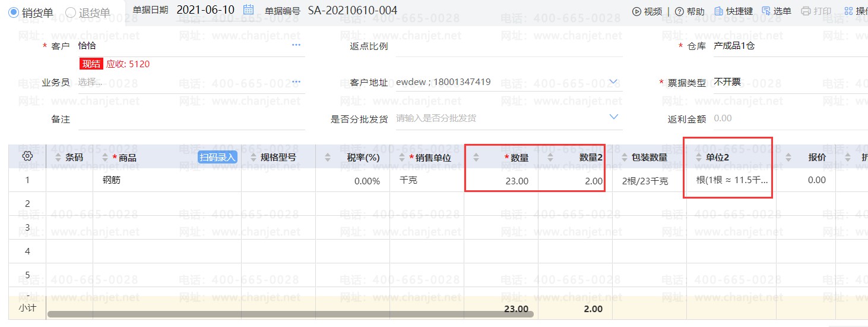Select row number 4 in the table
Image resolution: width=868 pixels, height=327 pixels.
pyautogui.click(x=27, y=251)
